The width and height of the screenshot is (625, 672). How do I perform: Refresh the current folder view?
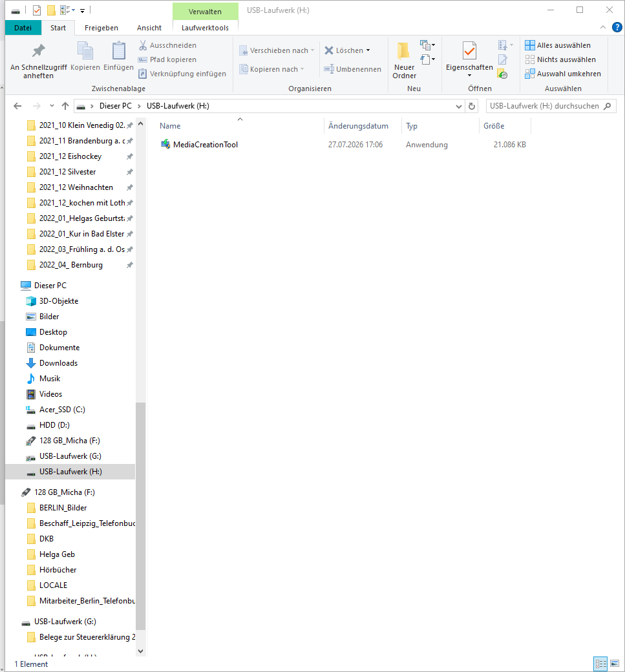click(x=472, y=106)
